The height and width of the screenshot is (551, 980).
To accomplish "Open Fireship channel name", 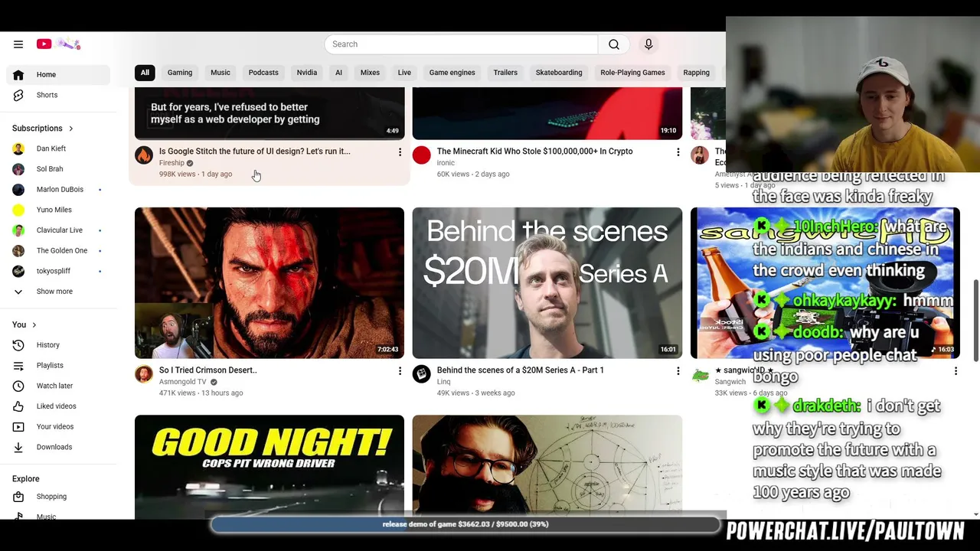I will pyautogui.click(x=171, y=163).
